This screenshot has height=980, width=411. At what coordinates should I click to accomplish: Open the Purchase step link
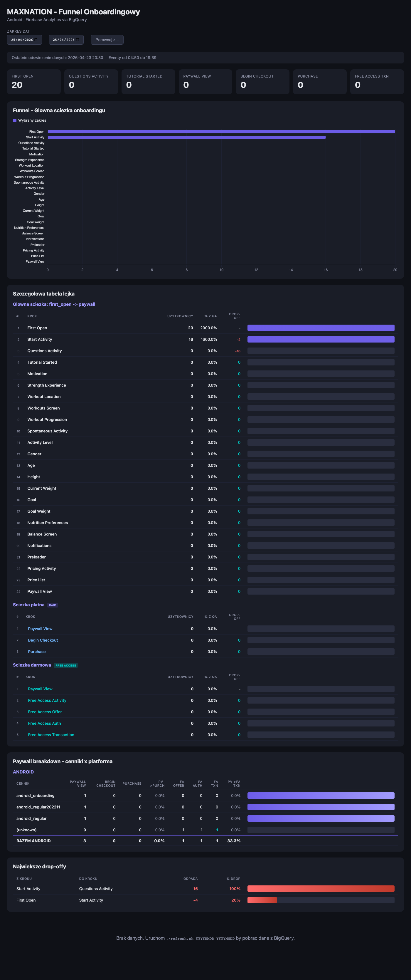tap(37, 652)
